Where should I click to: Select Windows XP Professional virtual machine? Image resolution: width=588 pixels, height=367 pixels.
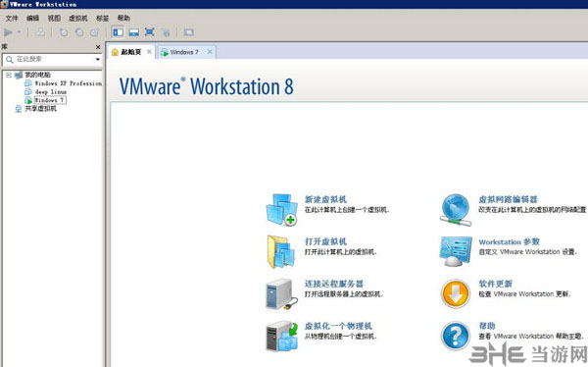click(x=68, y=83)
